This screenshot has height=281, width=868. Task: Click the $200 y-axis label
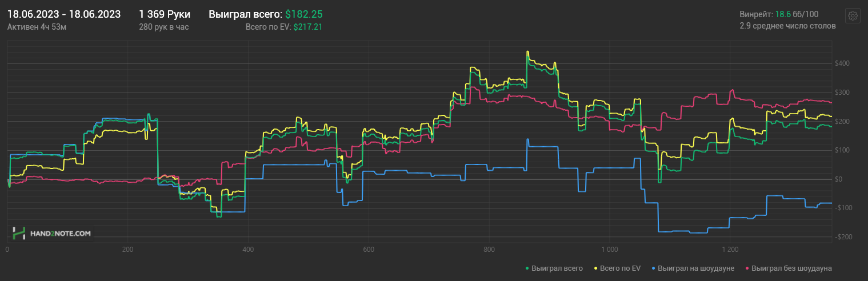tap(842, 121)
